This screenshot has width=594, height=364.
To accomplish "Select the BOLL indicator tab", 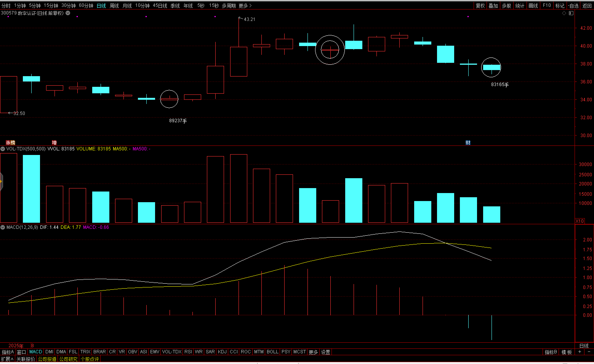I will (272, 352).
